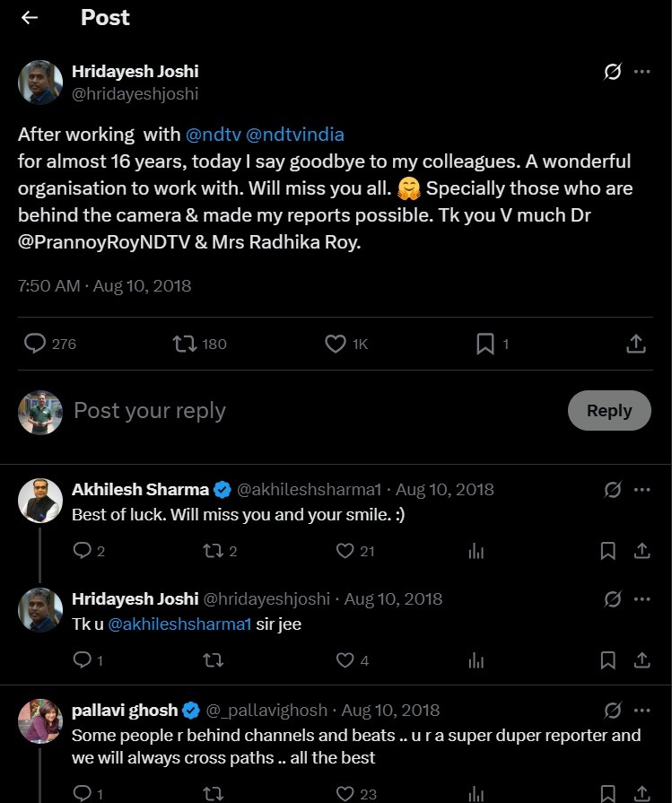The image size is (672, 803).
Task: Repost Hridayesh Joshi's Tk u reply
Action: (x=213, y=660)
